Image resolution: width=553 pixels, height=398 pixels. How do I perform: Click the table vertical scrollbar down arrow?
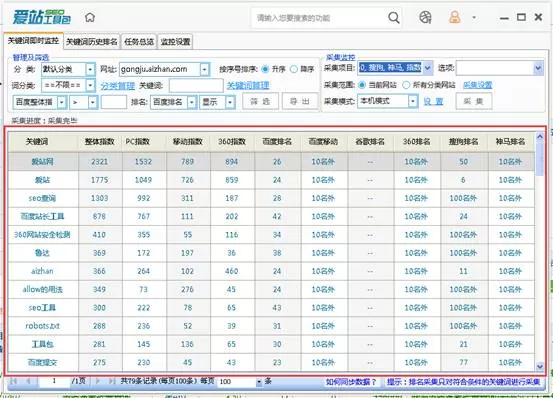pos(540,367)
